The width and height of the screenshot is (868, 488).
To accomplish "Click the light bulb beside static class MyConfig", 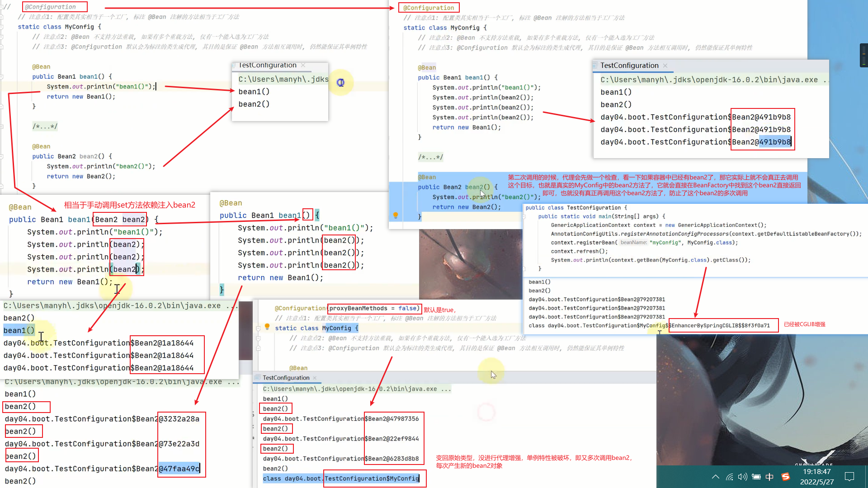I will [x=267, y=326].
